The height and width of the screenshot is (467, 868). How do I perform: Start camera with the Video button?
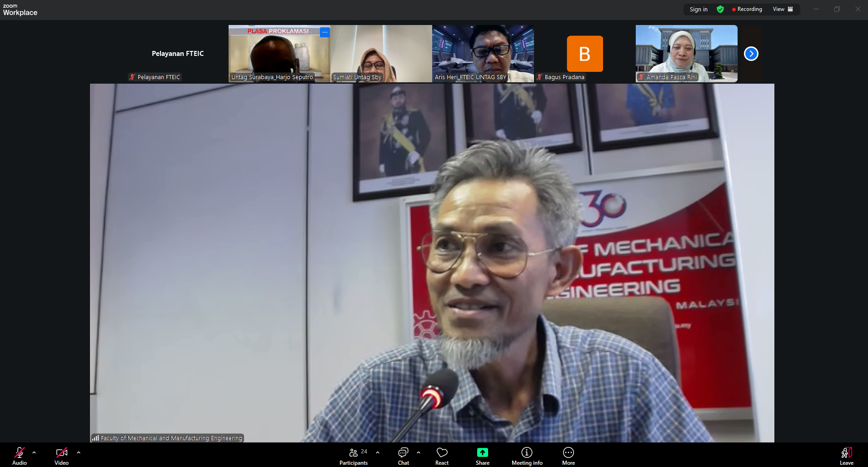point(61,455)
